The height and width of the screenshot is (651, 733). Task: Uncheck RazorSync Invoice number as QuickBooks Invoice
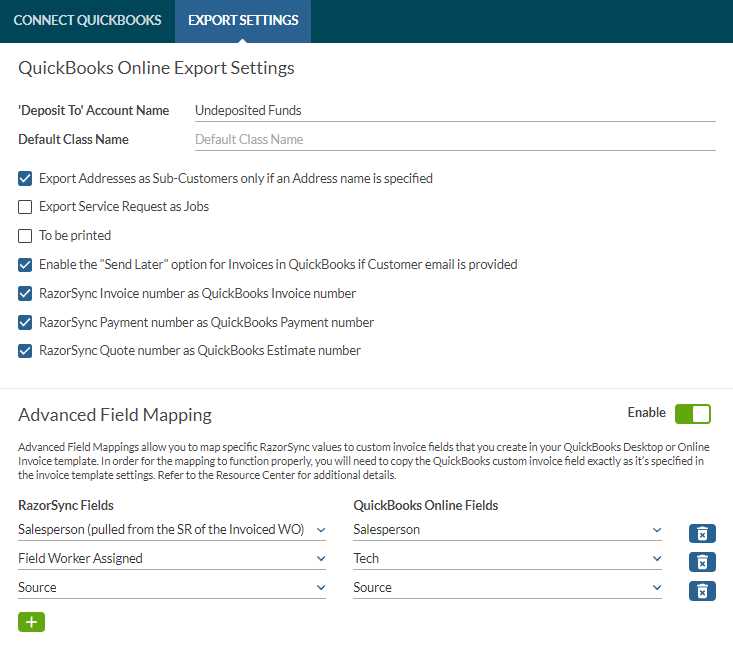pos(25,293)
